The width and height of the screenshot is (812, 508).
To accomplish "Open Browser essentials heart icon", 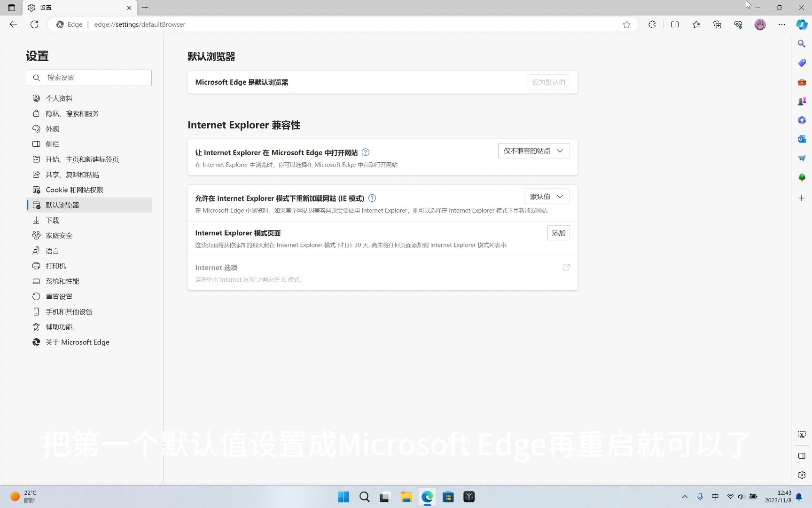I will point(738,24).
